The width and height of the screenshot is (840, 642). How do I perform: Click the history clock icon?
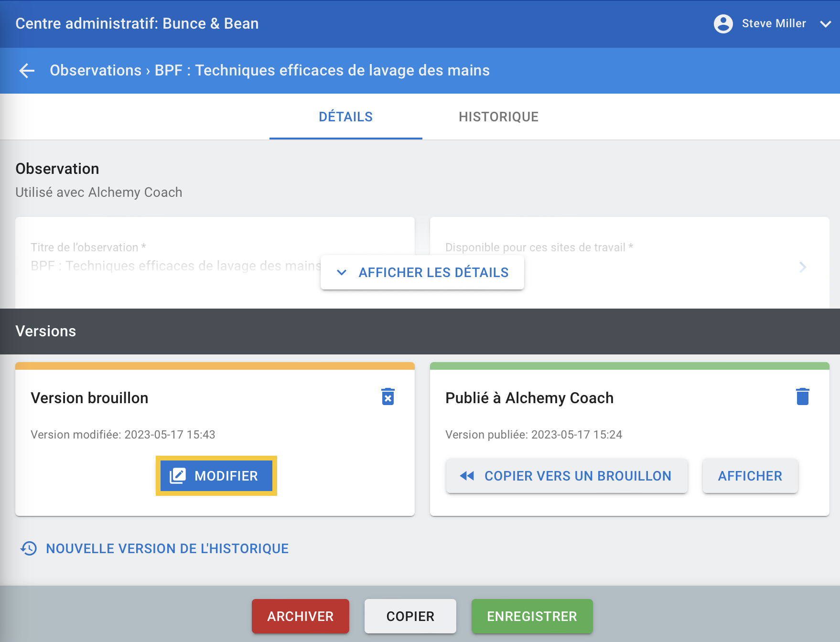[29, 548]
